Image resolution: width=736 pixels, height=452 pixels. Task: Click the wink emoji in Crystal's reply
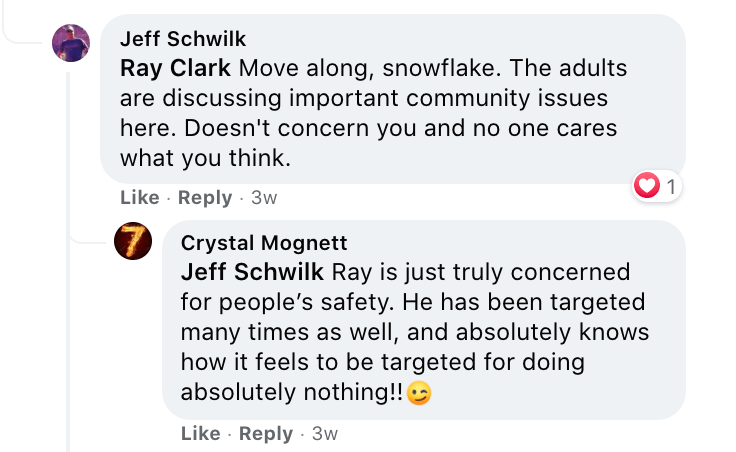tap(421, 394)
